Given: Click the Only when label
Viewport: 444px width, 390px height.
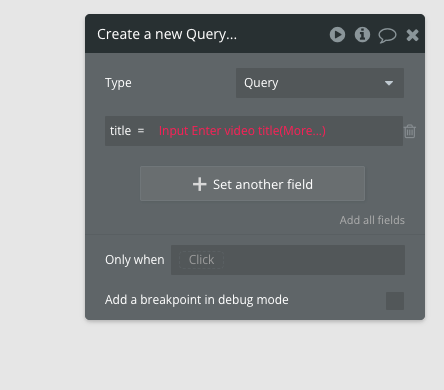Looking at the screenshot, I should (135, 260).
